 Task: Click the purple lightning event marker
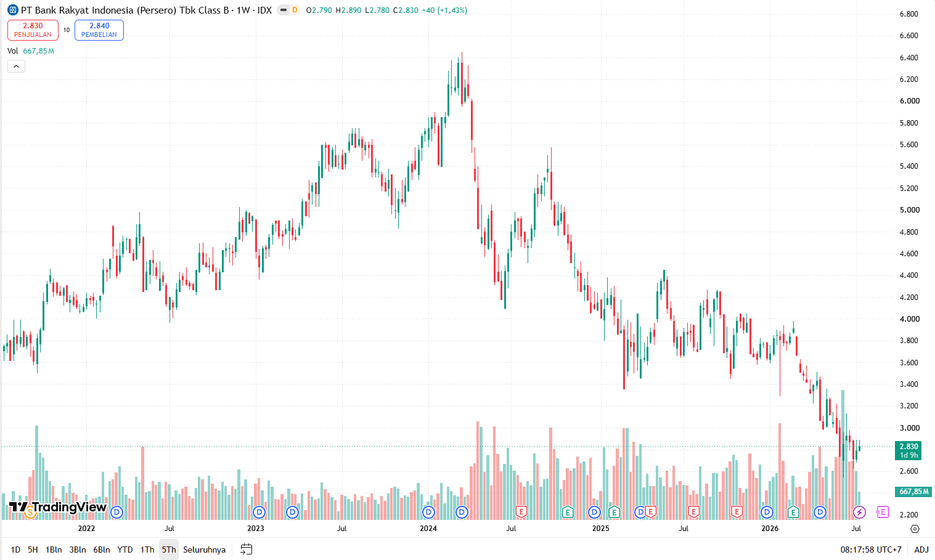[x=859, y=512]
